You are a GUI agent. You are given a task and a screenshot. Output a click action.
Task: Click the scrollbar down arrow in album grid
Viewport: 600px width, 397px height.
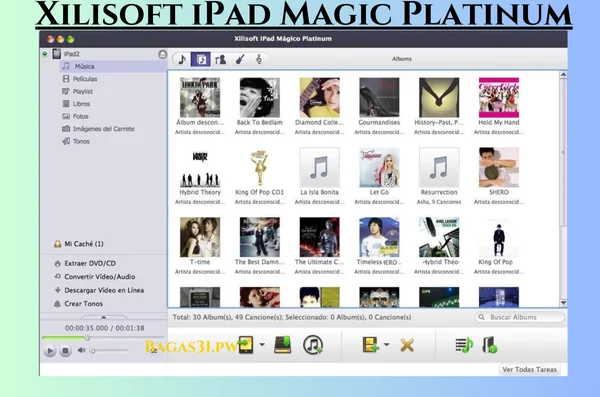(563, 303)
